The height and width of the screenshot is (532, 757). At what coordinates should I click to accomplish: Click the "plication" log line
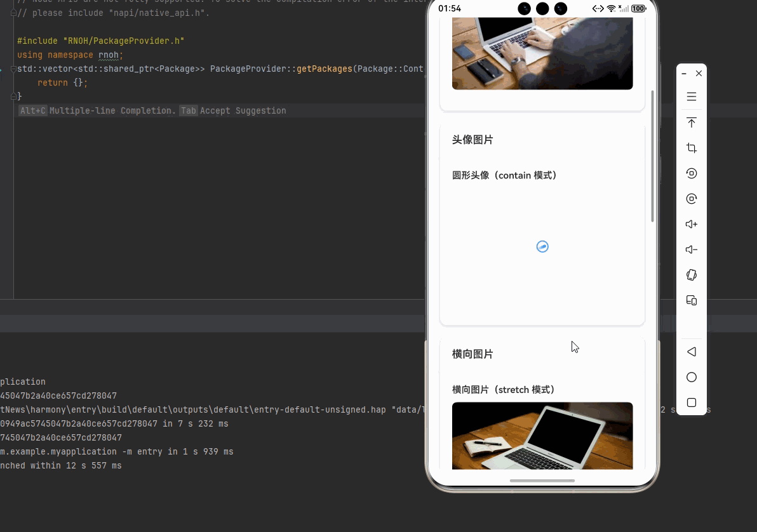click(x=23, y=382)
